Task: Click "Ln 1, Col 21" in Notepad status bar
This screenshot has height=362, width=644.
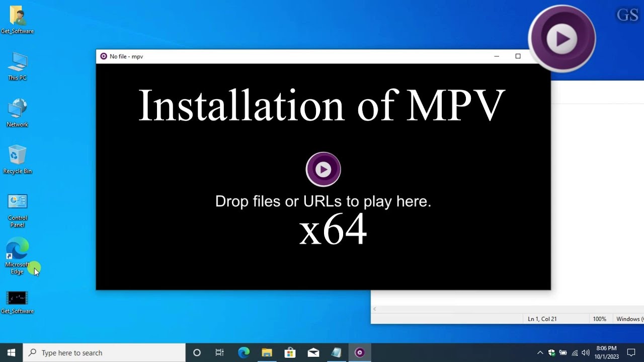Action: coord(542,319)
